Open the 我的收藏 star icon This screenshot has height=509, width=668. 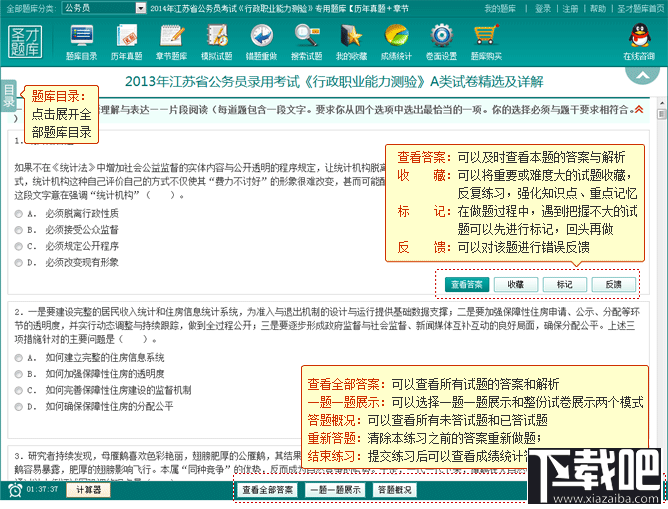click(351, 42)
